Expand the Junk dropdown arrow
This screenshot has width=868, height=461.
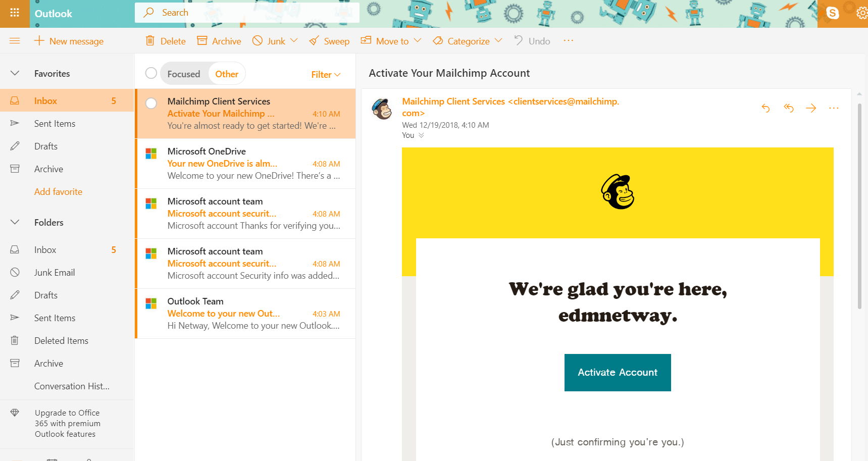[x=294, y=41]
